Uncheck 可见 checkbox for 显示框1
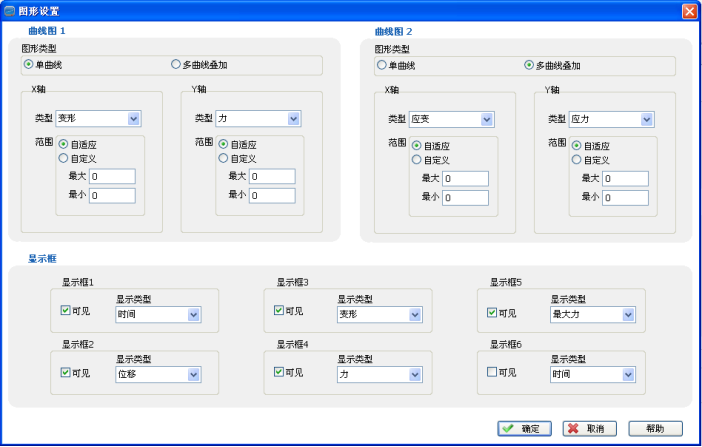Viewport: 702px width, 447px height. (66, 312)
